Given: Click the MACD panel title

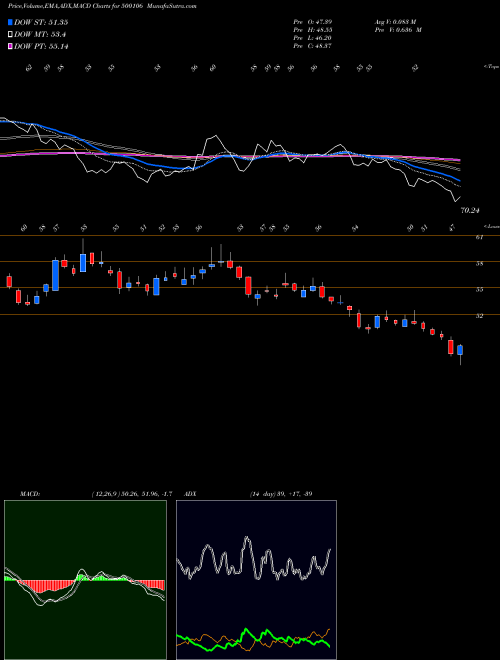Looking at the screenshot, I should (x=30, y=494).
